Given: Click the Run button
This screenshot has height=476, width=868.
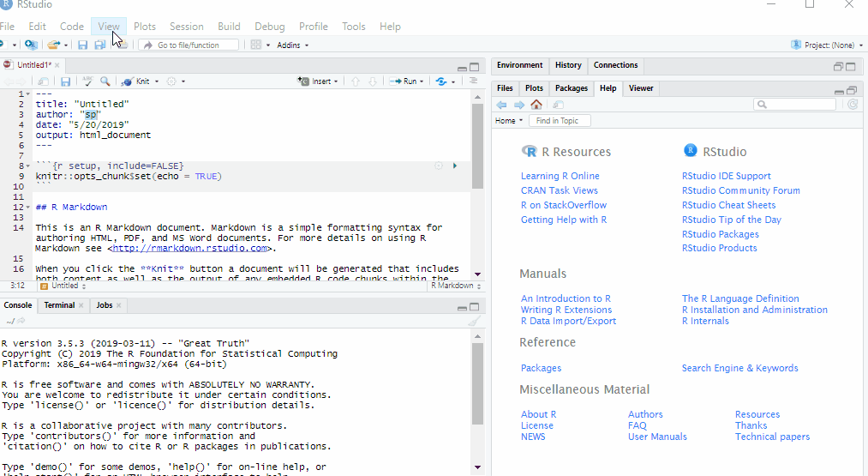Looking at the screenshot, I should (404, 81).
